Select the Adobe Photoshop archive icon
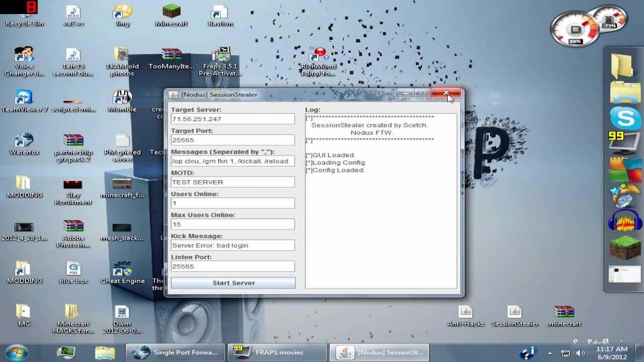Image resolution: width=644 pixels, height=362 pixels. [73, 233]
